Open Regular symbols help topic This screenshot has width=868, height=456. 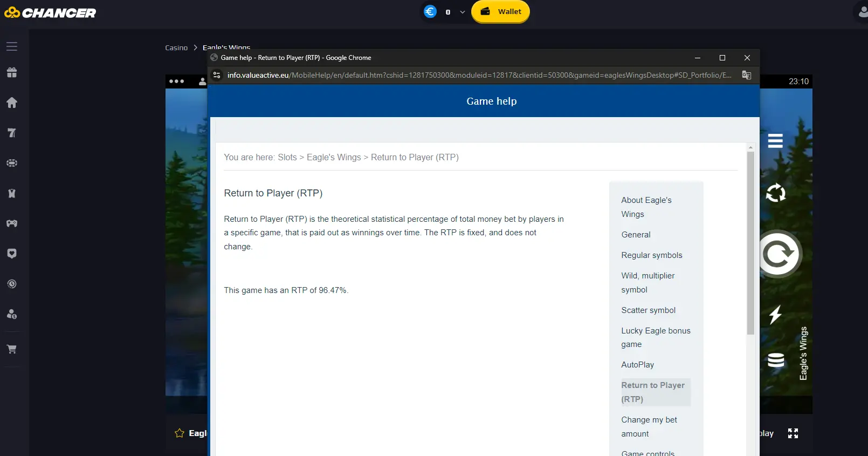652,255
